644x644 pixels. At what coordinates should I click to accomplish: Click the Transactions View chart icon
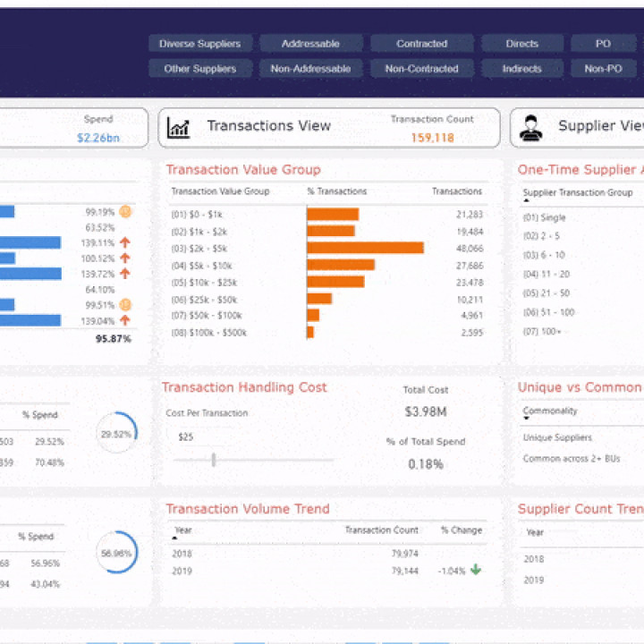179,128
